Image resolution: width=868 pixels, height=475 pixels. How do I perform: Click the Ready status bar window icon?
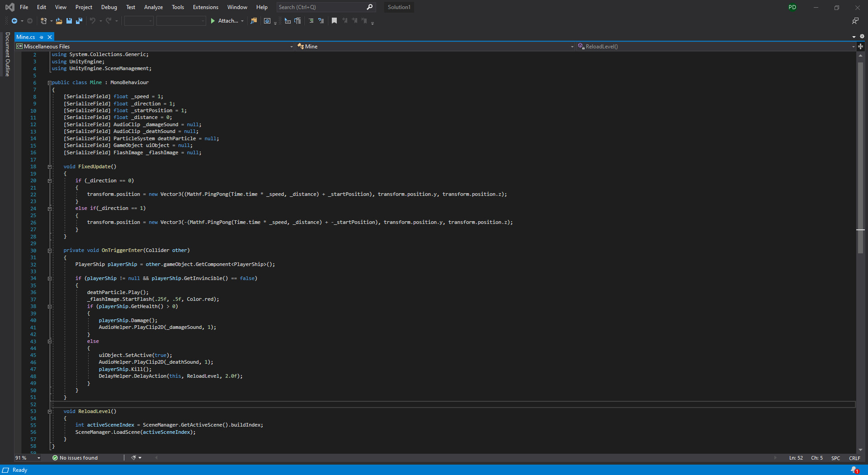[x=5, y=470]
